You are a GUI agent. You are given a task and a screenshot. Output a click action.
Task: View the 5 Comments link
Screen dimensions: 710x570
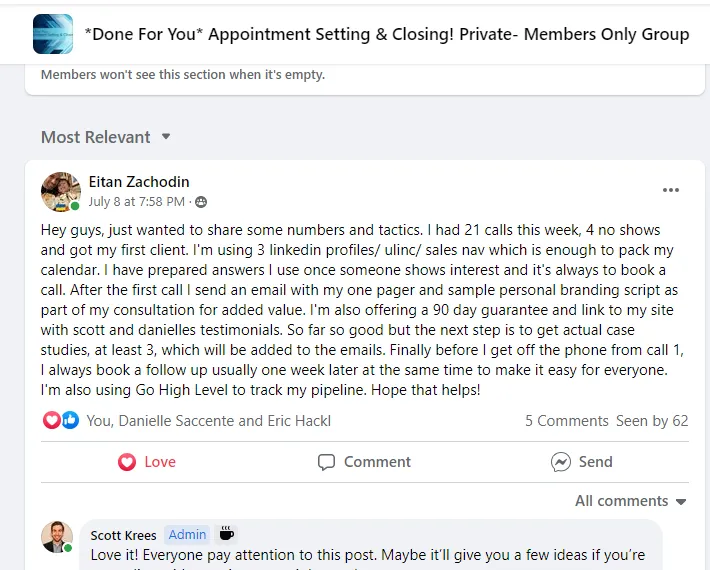click(x=566, y=421)
